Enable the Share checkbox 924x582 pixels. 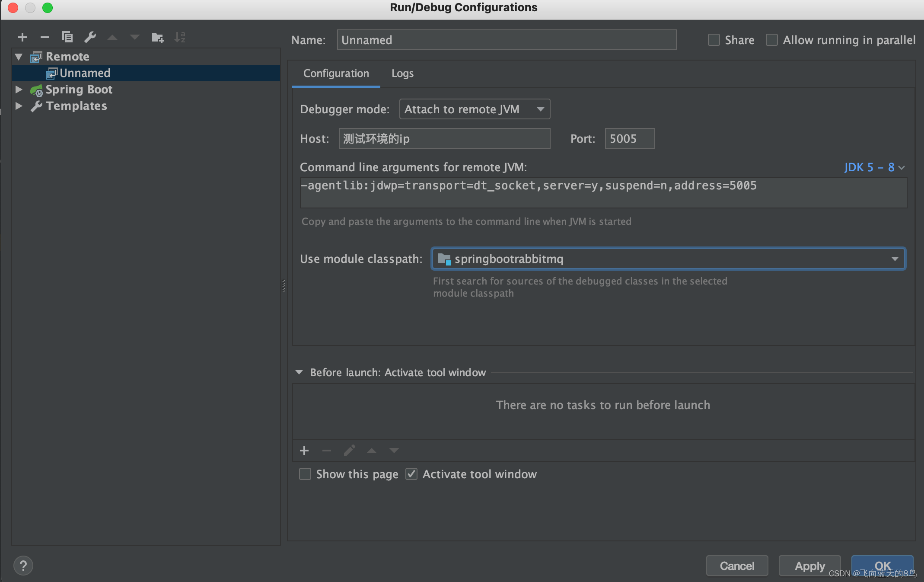(714, 40)
